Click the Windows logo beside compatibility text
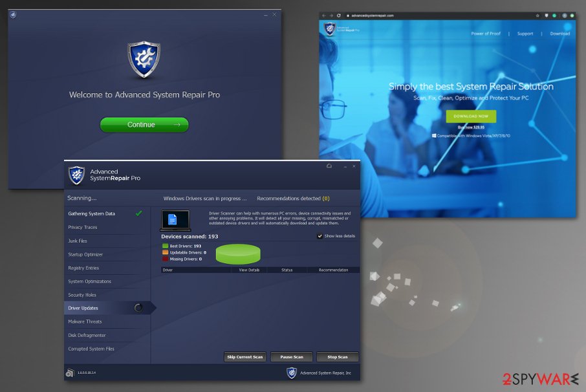The image size is (586, 392). pos(434,136)
